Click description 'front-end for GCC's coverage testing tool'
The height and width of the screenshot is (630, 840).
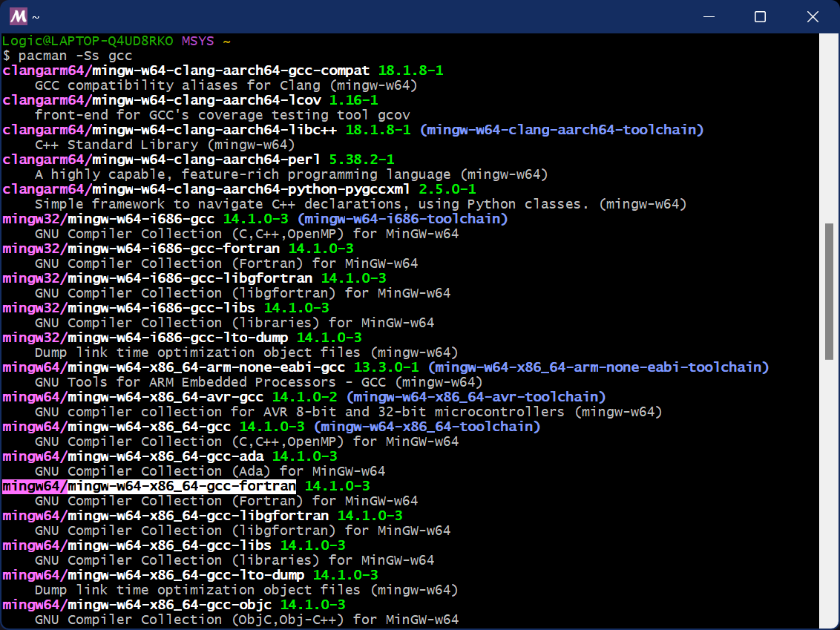point(201,115)
